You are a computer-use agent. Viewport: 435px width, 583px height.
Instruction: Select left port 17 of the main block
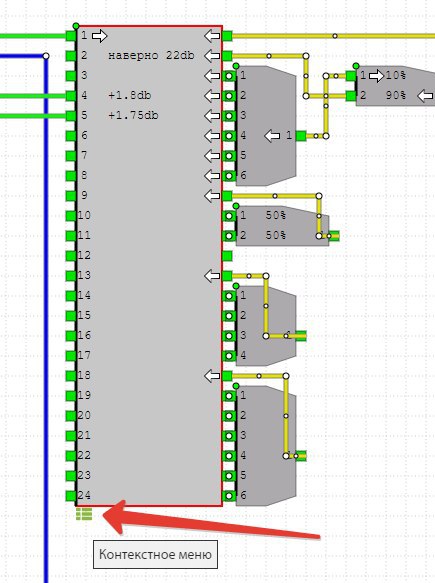(71, 356)
